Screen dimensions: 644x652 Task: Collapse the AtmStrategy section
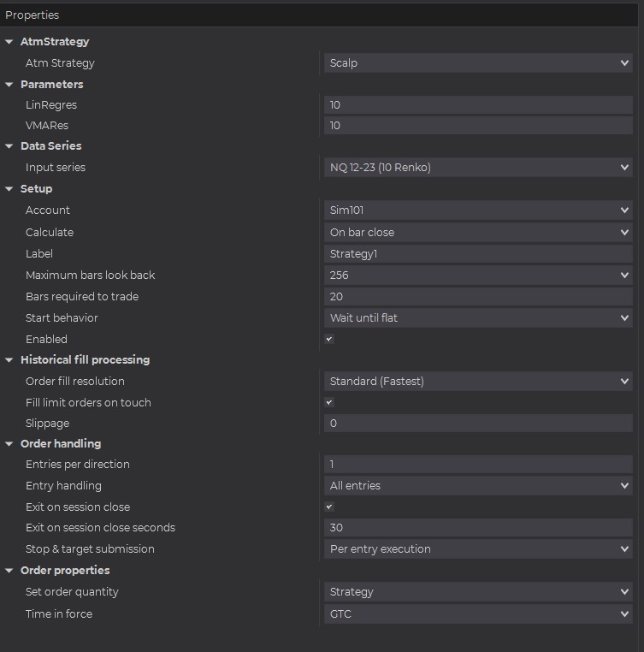(x=9, y=42)
